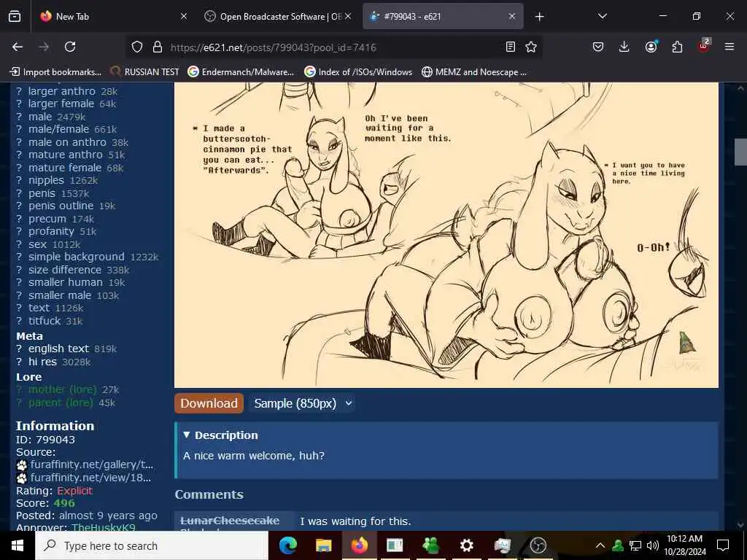Screen dimensions: 747x560
Task: Open the larger anthro tag link
Action: pos(62,91)
